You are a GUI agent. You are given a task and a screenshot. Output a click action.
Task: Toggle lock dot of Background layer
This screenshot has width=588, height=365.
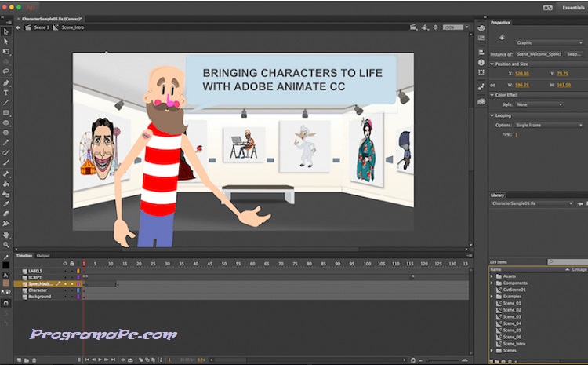[x=71, y=297]
